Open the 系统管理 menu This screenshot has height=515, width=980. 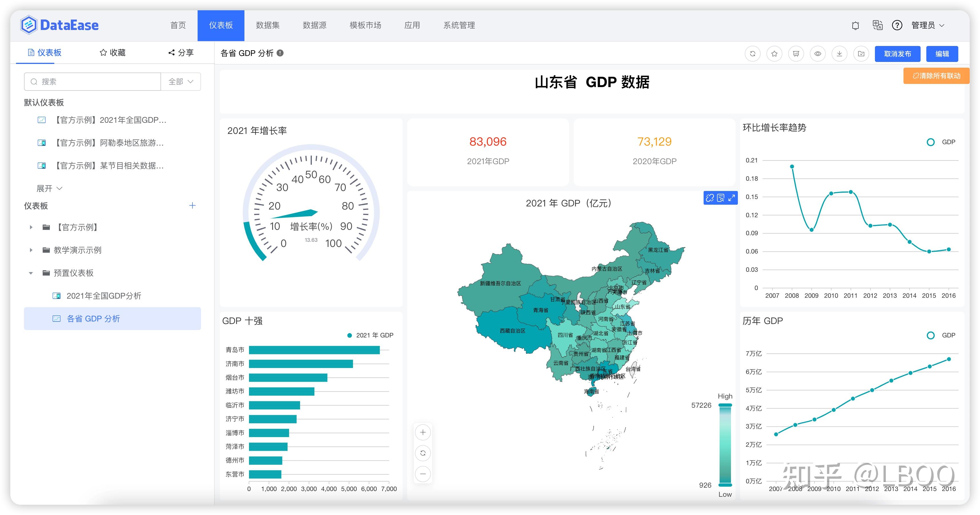click(x=459, y=25)
